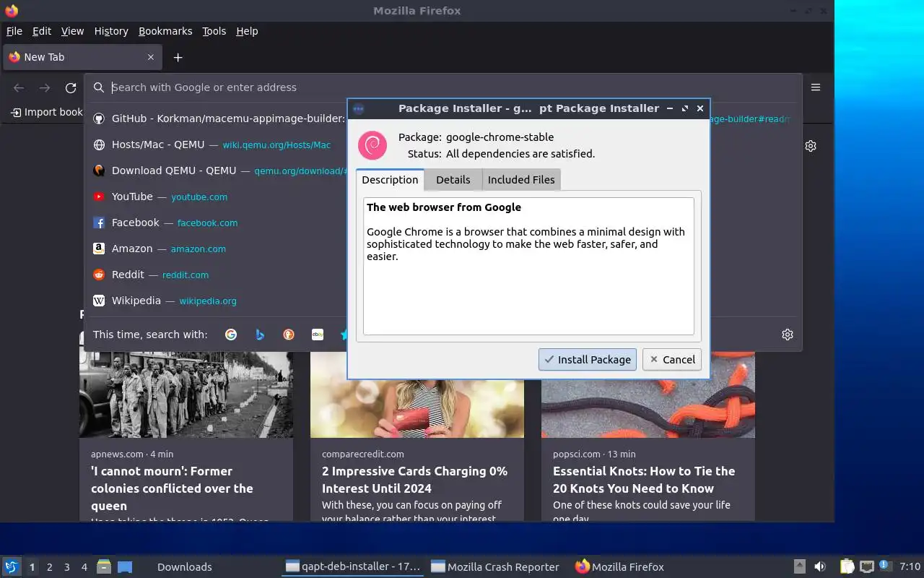Select Download QEMU suggestion
This screenshot has height=578, width=924.
218,171
